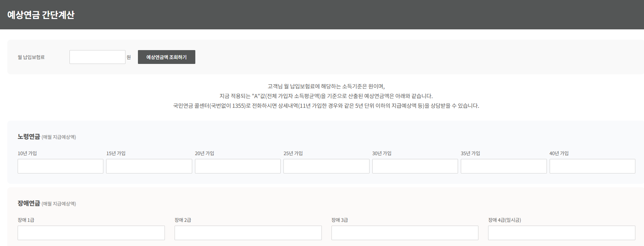This screenshot has width=644, height=246.
Task: Click the line mentioning 국민연금 콜센터 1355
Action: [x=326, y=106]
